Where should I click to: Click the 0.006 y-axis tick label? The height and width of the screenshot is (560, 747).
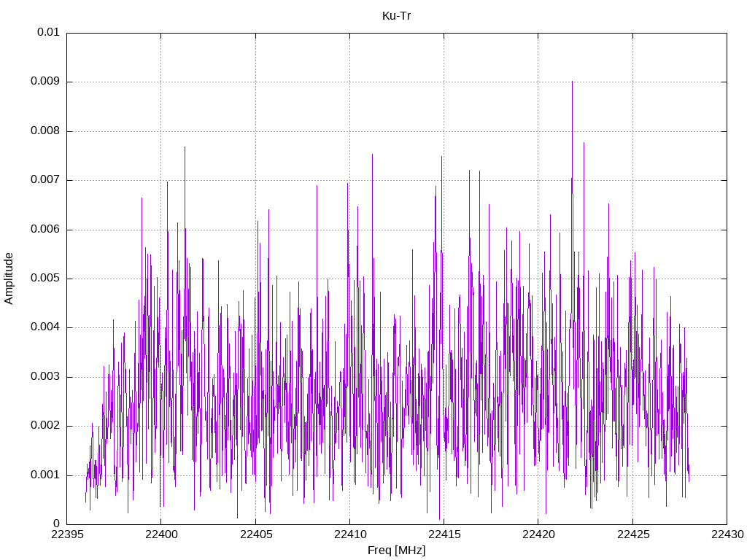coord(45,229)
